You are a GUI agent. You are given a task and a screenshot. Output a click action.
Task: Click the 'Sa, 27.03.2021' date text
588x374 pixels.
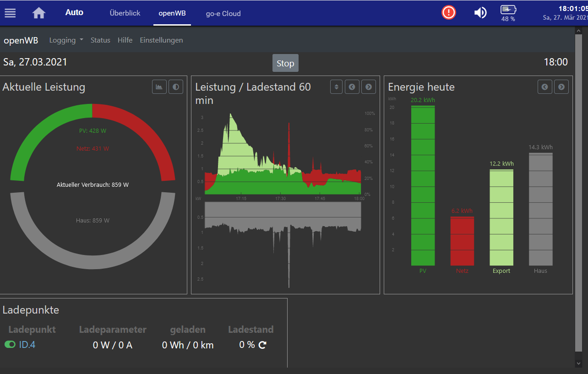click(35, 62)
